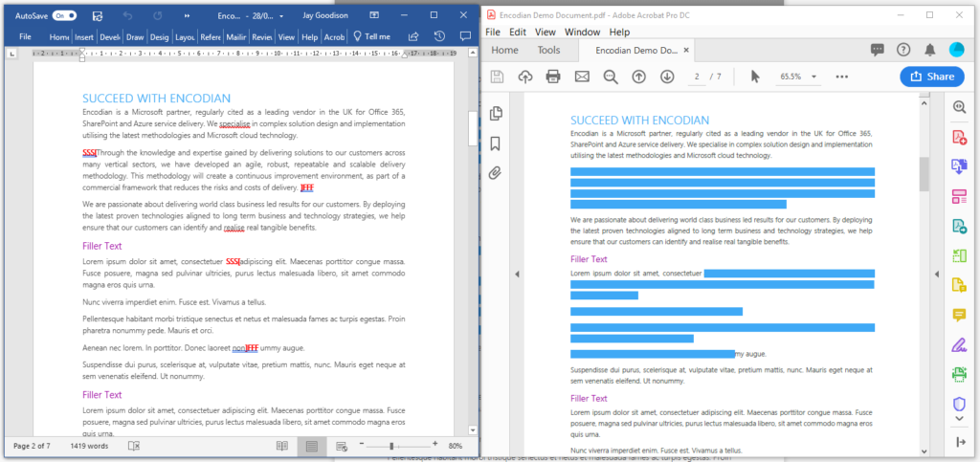Toggle Word's spelling proofing status icon
This screenshot has height=462, width=980.
133,446
